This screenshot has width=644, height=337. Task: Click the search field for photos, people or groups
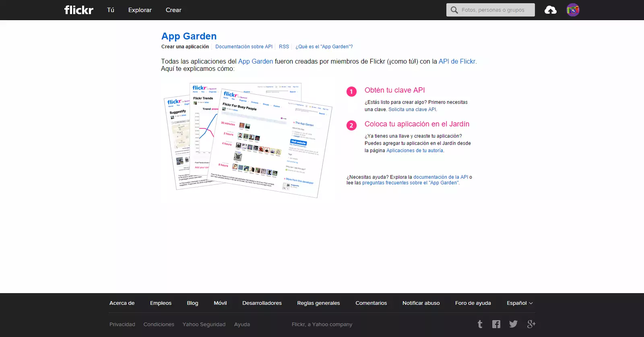point(491,10)
